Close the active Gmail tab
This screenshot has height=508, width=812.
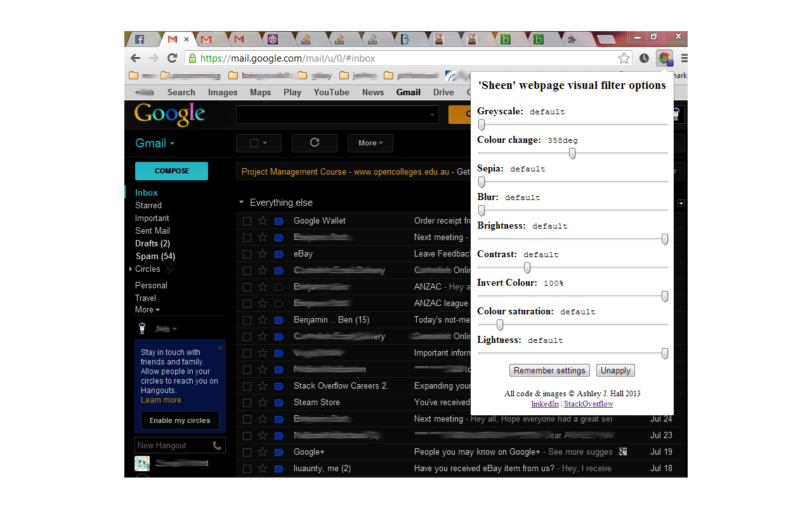[187, 39]
